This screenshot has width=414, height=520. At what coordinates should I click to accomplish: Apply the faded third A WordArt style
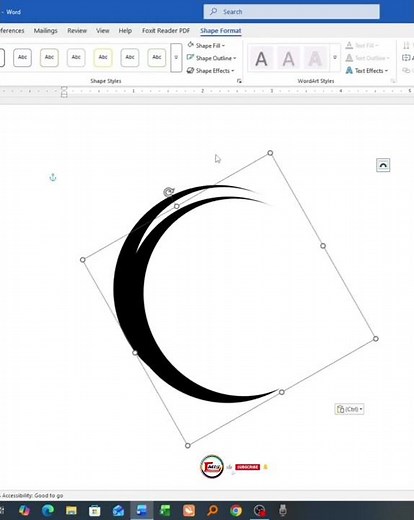tap(315, 58)
